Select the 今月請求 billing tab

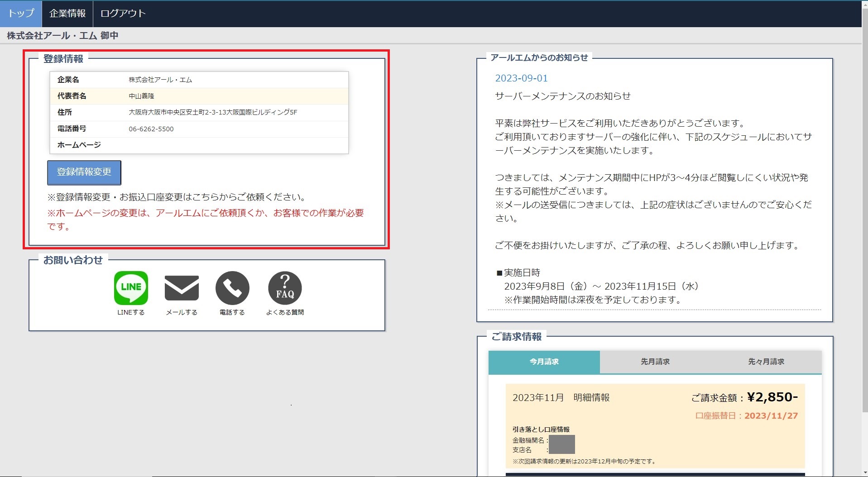click(544, 362)
